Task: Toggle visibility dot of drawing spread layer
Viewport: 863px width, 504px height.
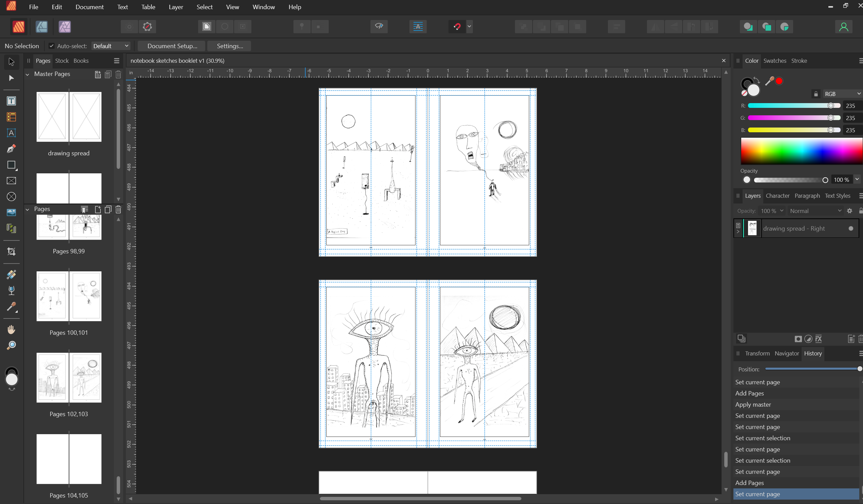Action: [x=851, y=228]
